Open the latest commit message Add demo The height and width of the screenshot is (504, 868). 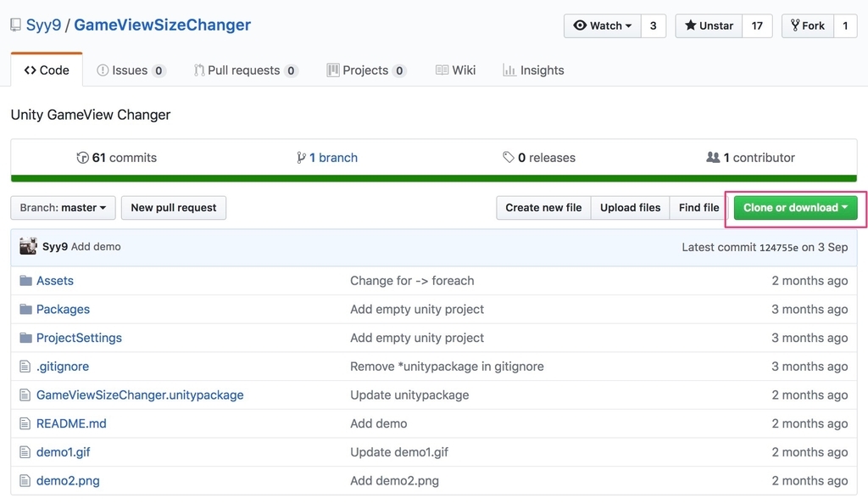[96, 246]
